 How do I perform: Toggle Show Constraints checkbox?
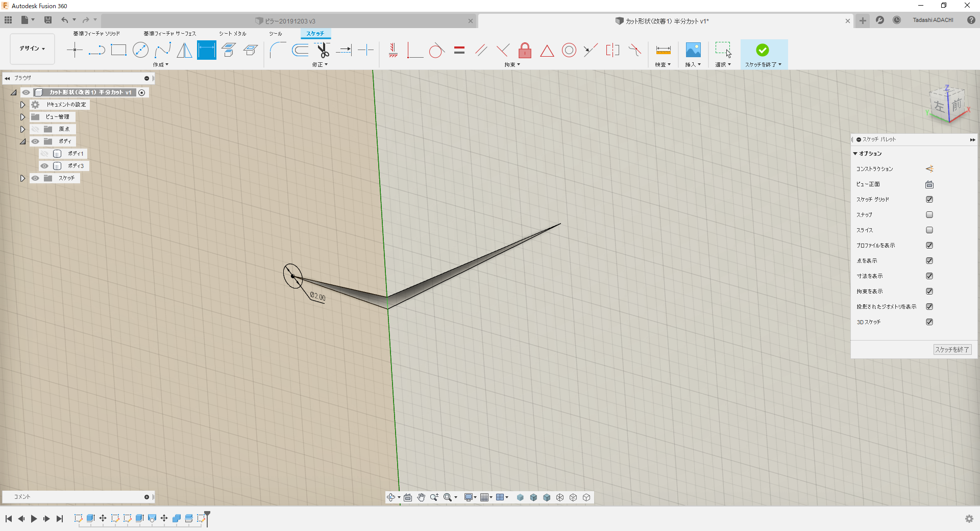point(929,292)
